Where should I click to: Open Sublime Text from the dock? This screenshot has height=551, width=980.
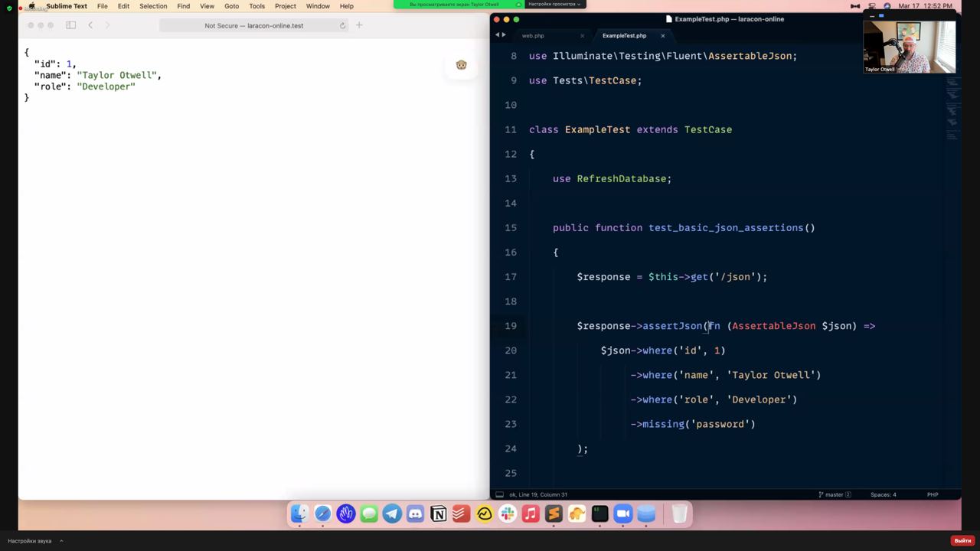point(554,514)
